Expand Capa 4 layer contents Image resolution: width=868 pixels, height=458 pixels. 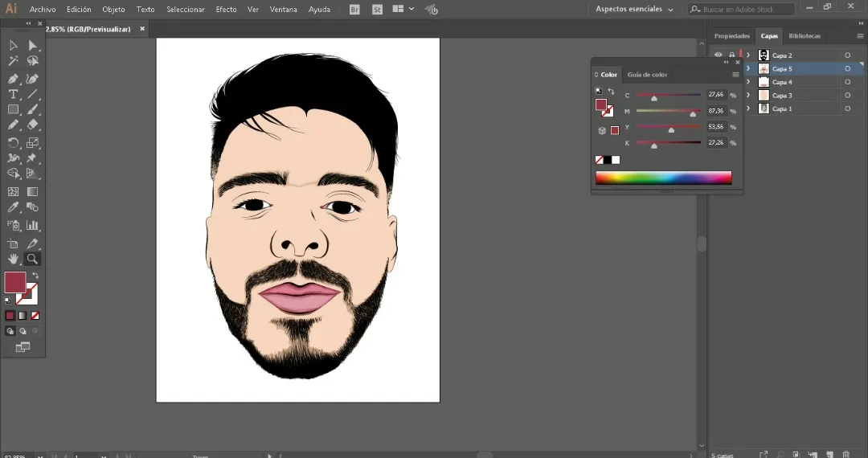(748, 82)
